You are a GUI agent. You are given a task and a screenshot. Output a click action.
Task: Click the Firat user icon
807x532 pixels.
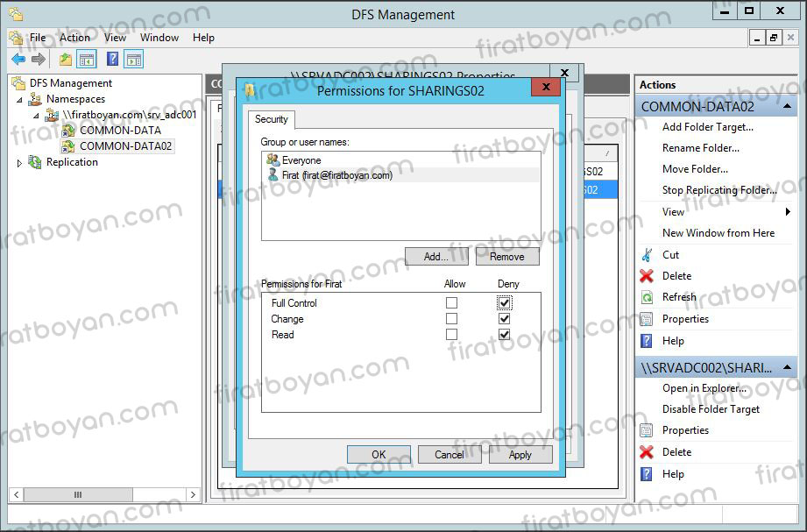(x=273, y=175)
